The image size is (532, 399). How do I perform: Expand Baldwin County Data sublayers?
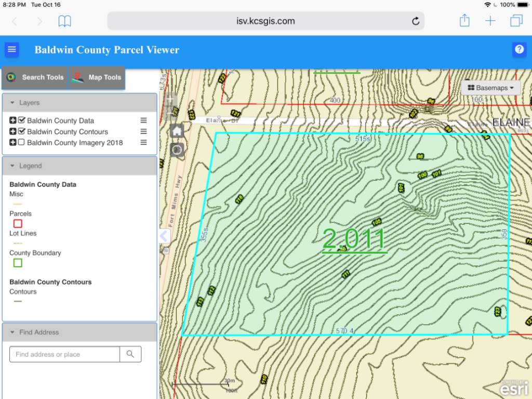tap(13, 120)
